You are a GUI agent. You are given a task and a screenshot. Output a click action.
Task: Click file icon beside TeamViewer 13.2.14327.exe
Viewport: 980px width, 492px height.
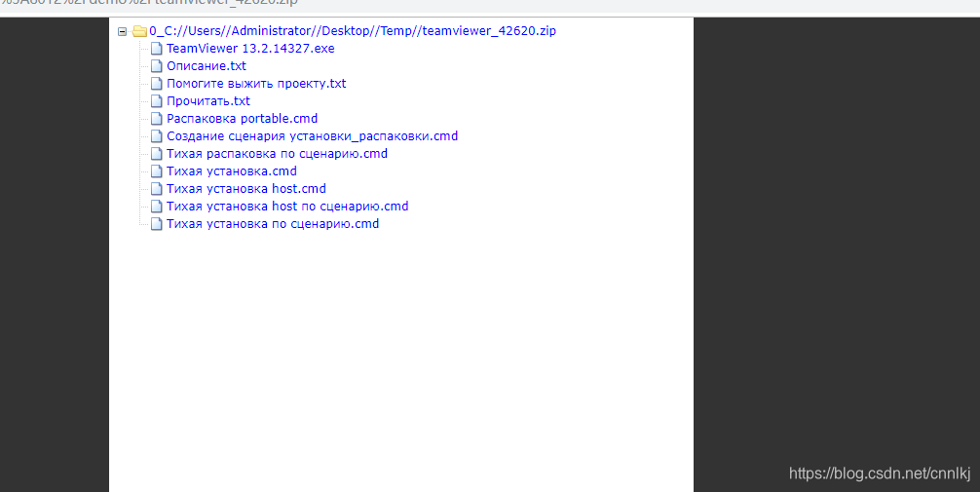(x=156, y=48)
